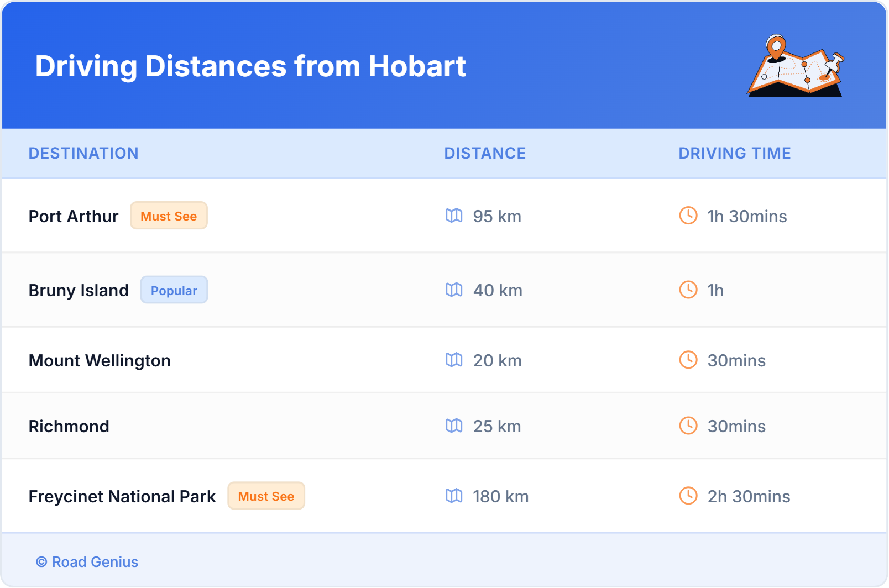Select the Destination column header
Screen dimensions: 889x588
[83, 153]
